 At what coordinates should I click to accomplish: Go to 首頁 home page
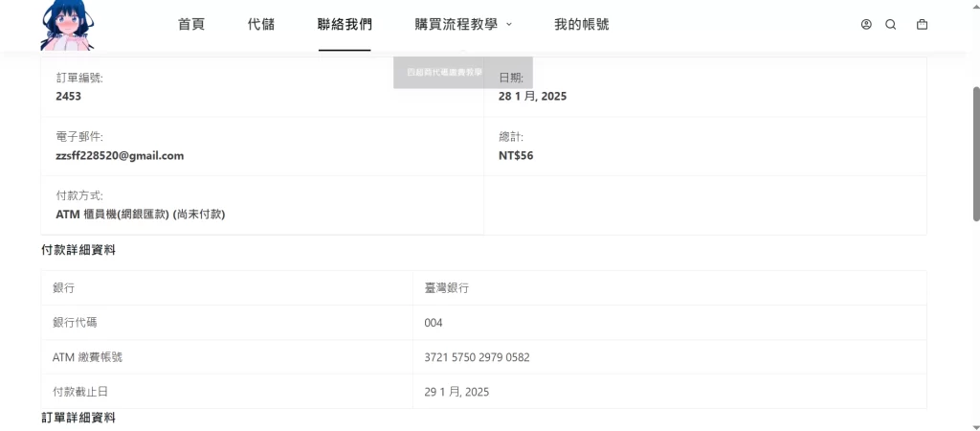[191, 25]
